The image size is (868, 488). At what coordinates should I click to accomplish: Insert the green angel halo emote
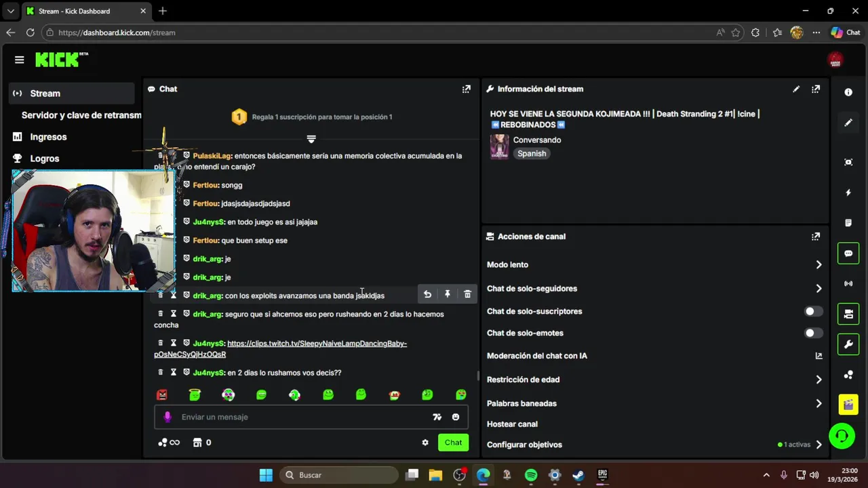point(195,394)
